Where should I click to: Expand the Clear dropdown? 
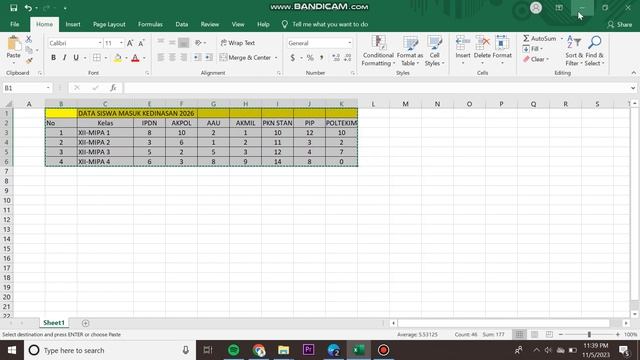pyautogui.click(x=547, y=60)
